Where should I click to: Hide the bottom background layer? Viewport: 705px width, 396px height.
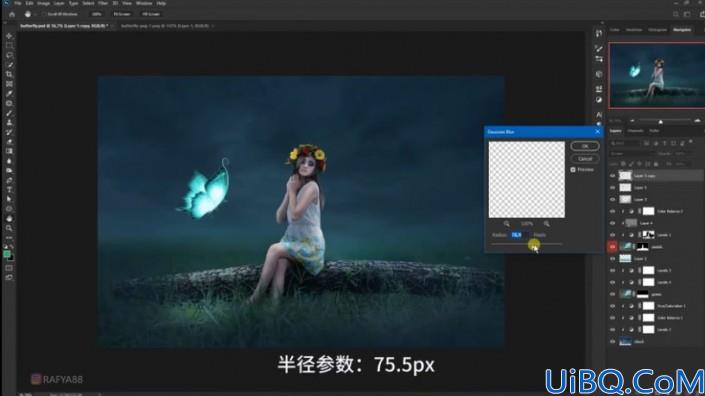(612, 342)
